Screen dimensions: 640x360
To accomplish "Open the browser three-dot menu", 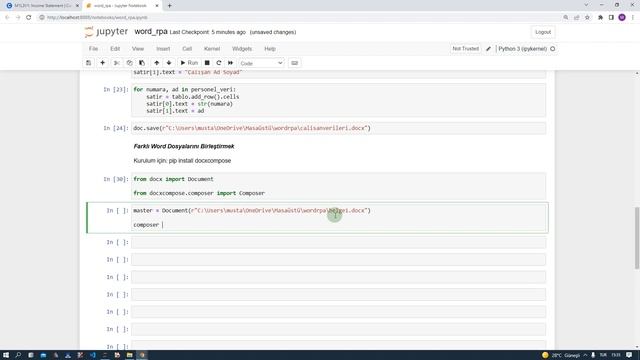I will tap(633, 18).
